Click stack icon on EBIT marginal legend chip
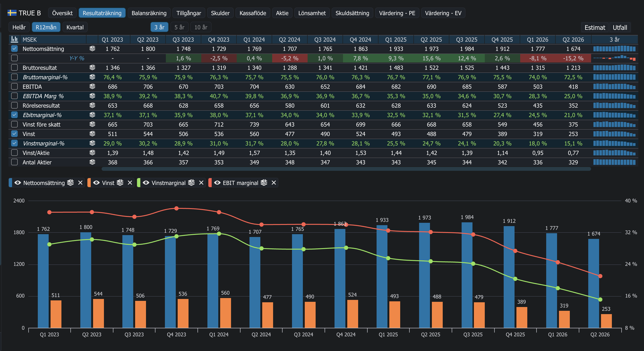Image resolution: width=644 pixels, height=351 pixels. [x=264, y=183]
